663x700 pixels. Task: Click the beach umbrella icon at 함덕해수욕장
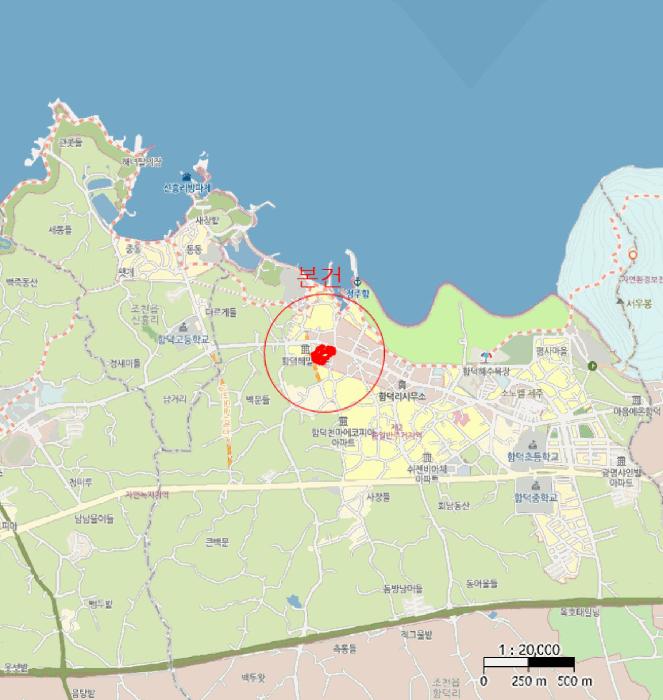[485, 358]
